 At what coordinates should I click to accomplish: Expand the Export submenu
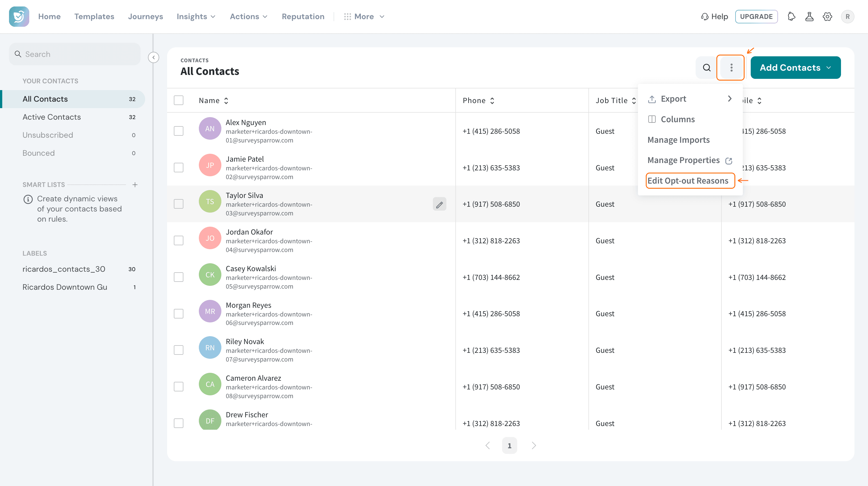[690, 99]
